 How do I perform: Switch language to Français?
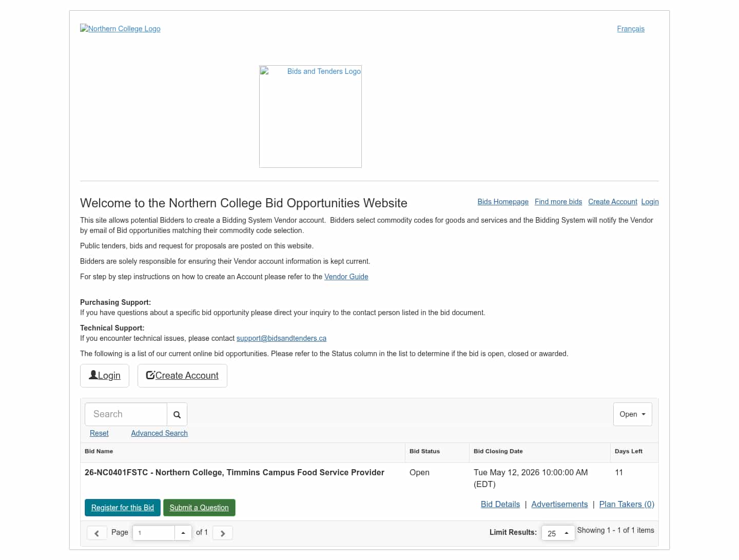631,29
